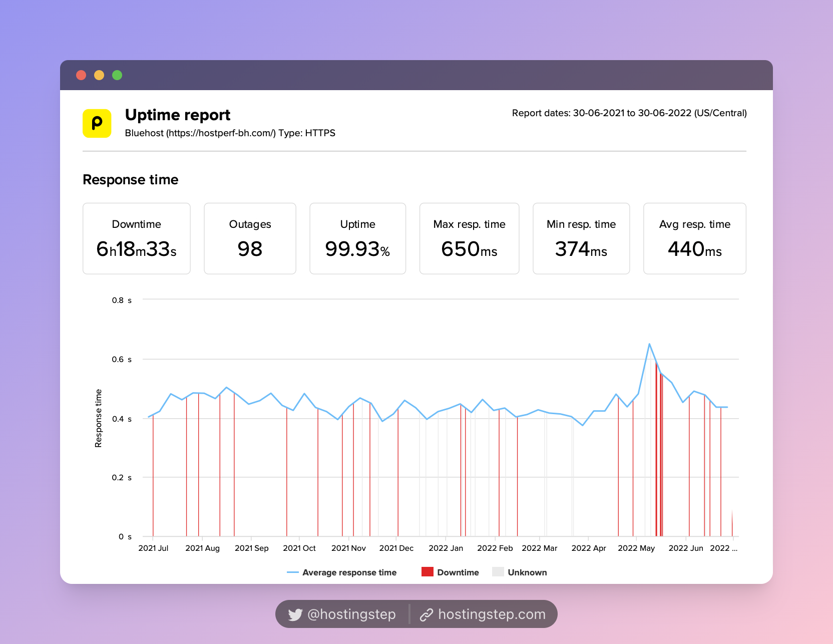Click the chain link icon in footer
The image size is (833, 644).
[426, 614]
